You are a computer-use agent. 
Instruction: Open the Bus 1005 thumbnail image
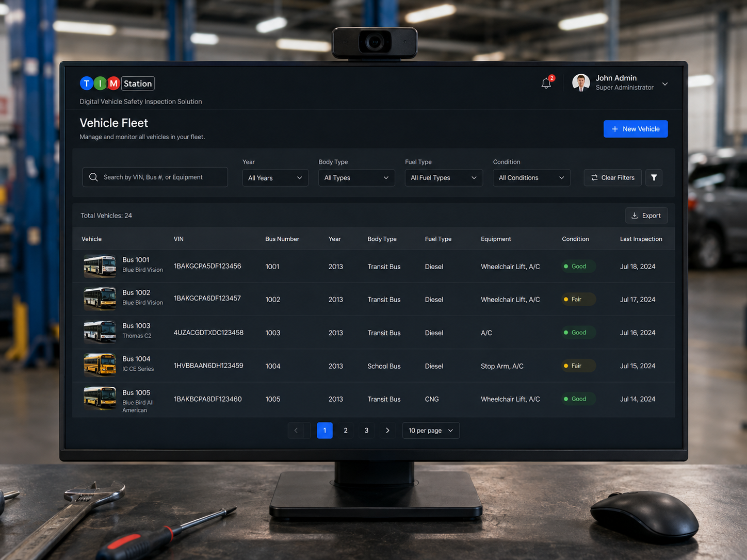click(x=100, y=399)
